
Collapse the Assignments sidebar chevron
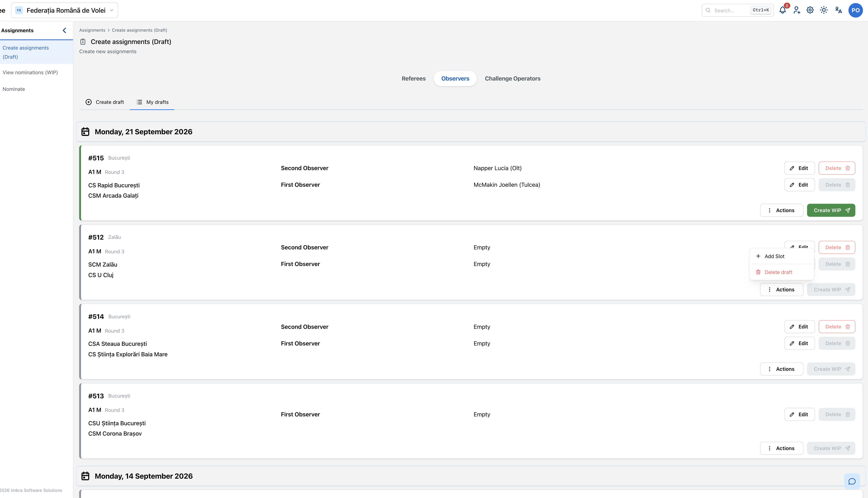(64, 30)
